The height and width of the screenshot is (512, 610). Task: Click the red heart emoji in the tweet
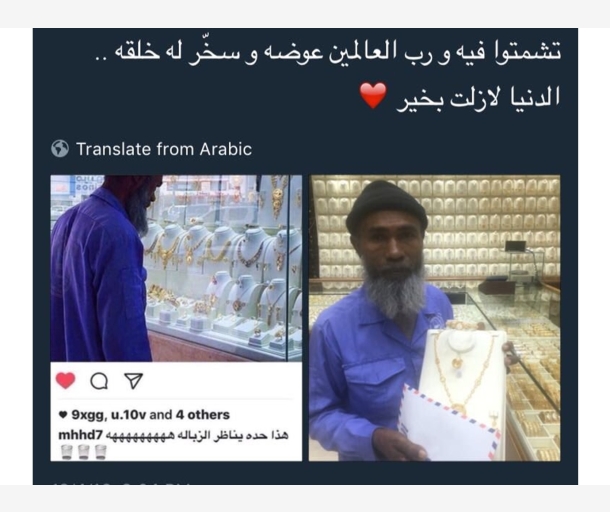click(373, 95)
